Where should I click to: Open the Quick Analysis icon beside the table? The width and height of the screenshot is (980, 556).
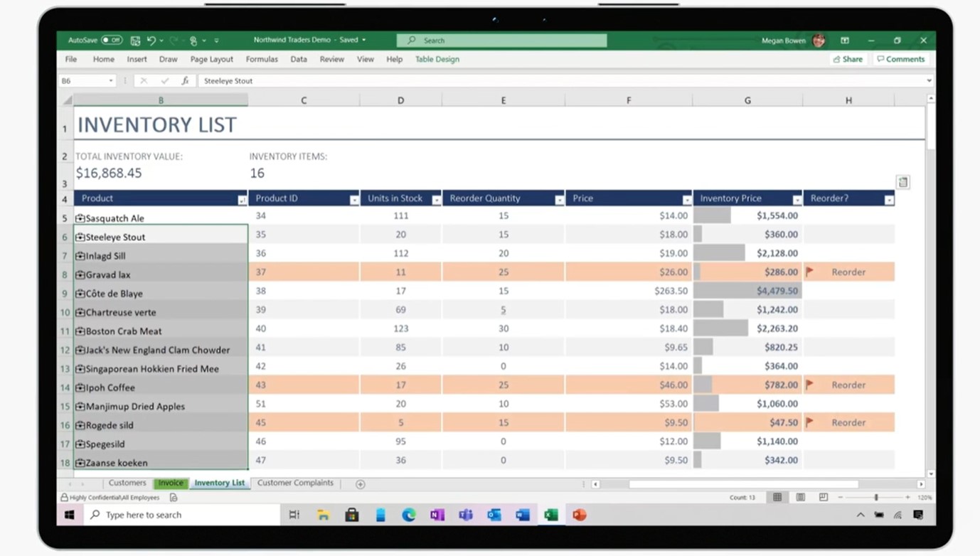[902, 182]
